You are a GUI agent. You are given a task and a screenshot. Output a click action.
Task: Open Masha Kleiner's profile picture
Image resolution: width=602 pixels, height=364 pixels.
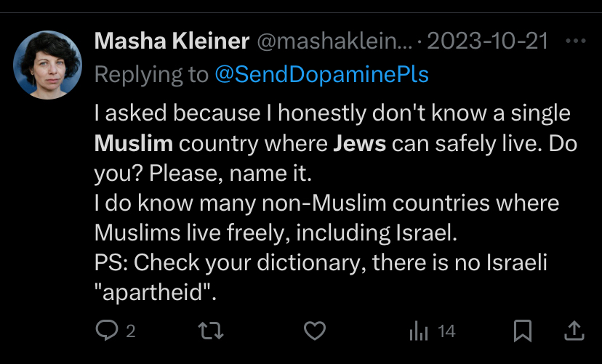pos(47,65)
